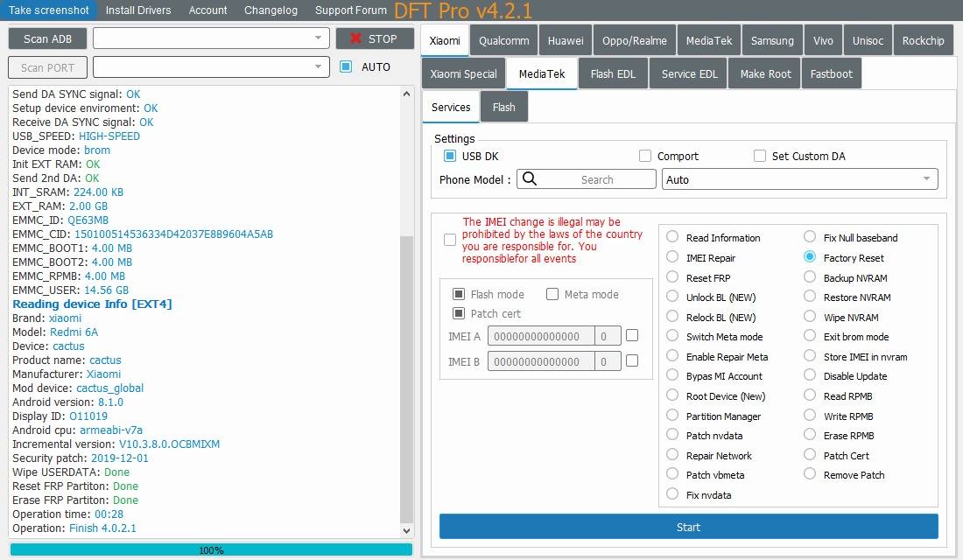The width and height of the screenshot is (963, 560).
Task: Expand the Phone Model Auto dropdown
Action: [799, 179]
